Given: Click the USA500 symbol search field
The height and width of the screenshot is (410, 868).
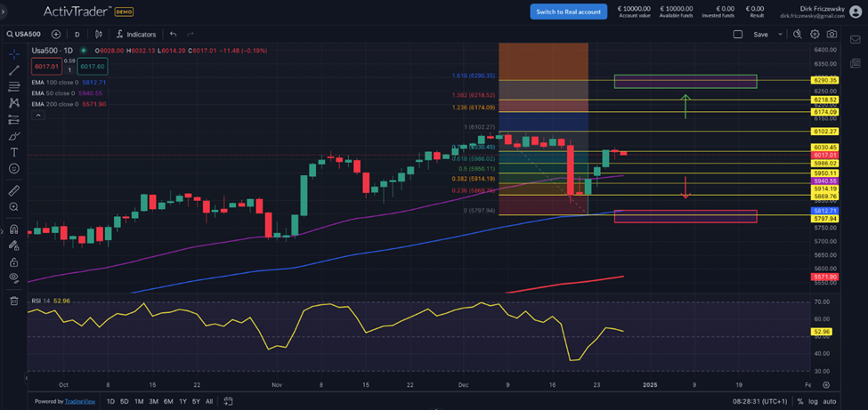Looking at the screenshot, I should [x=25, y=34].
